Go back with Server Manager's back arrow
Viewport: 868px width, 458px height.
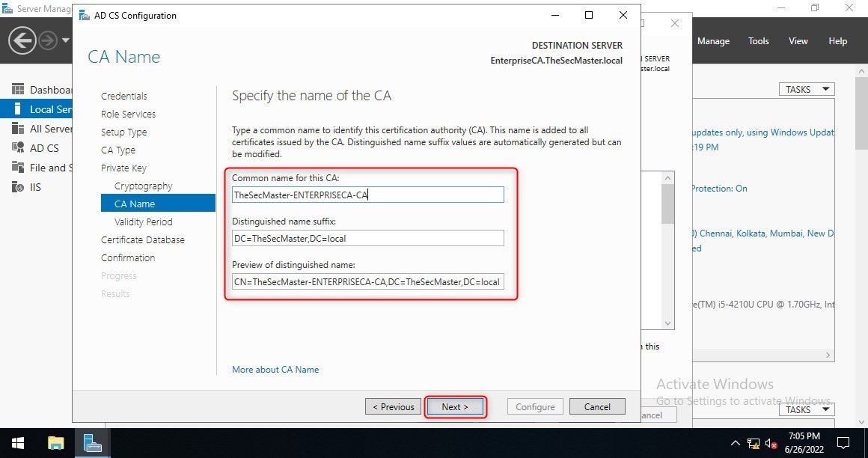(x=22, y=40)
